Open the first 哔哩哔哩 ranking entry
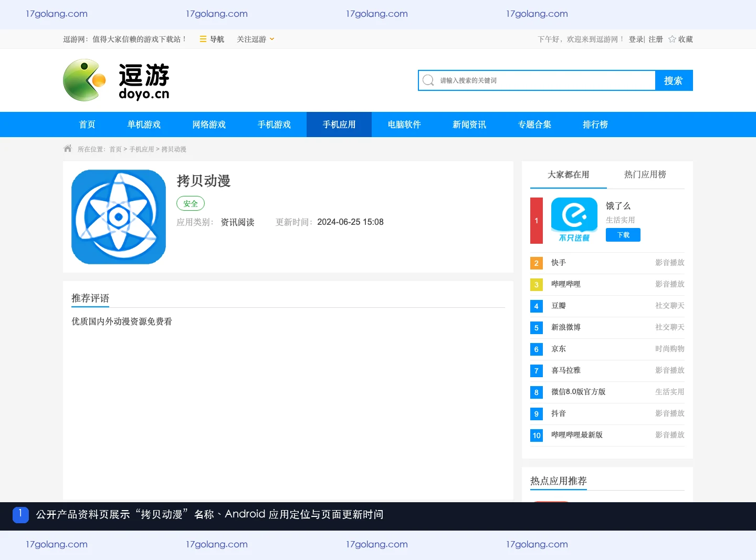This screenshot has width=756, height=560. 566,284
